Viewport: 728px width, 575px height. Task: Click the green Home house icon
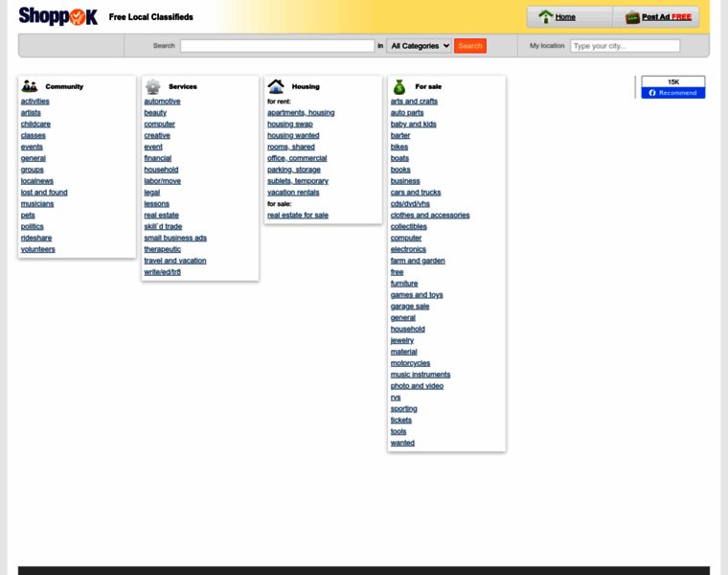coord(546,16)
